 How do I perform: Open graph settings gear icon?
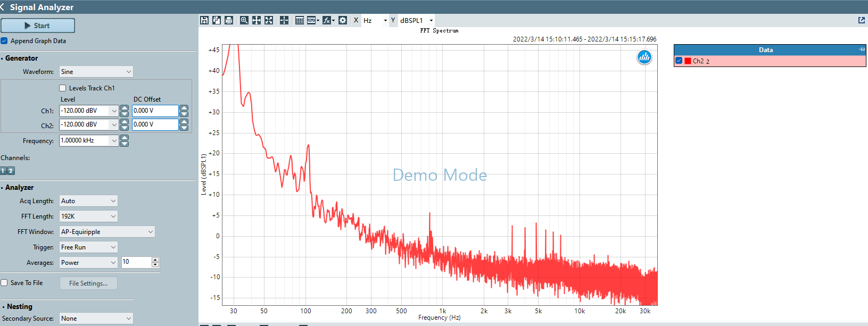pyautogui.click(x=343, y=20)
